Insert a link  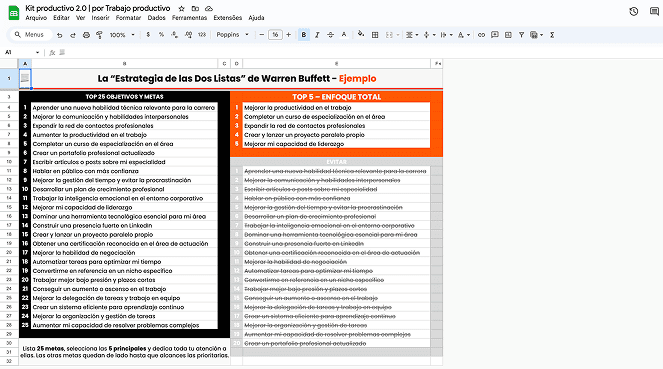pyautogui.click(x=481, y=35)
